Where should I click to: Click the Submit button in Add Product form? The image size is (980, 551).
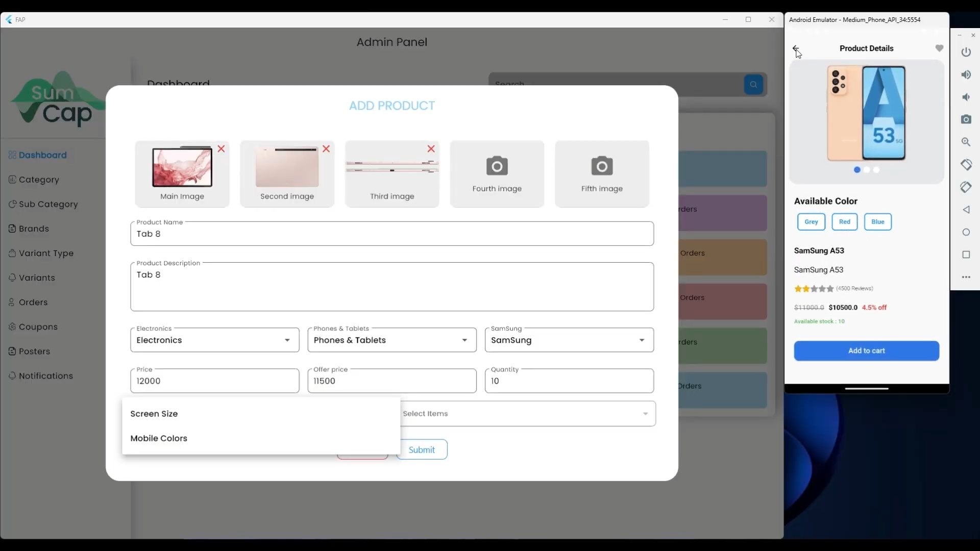tap(423, 449)
